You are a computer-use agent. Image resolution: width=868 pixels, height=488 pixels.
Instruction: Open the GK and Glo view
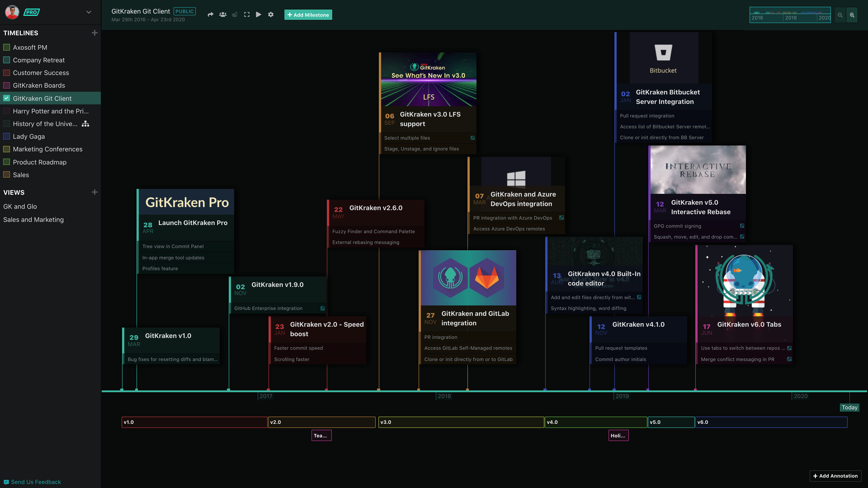click(20, 206)
